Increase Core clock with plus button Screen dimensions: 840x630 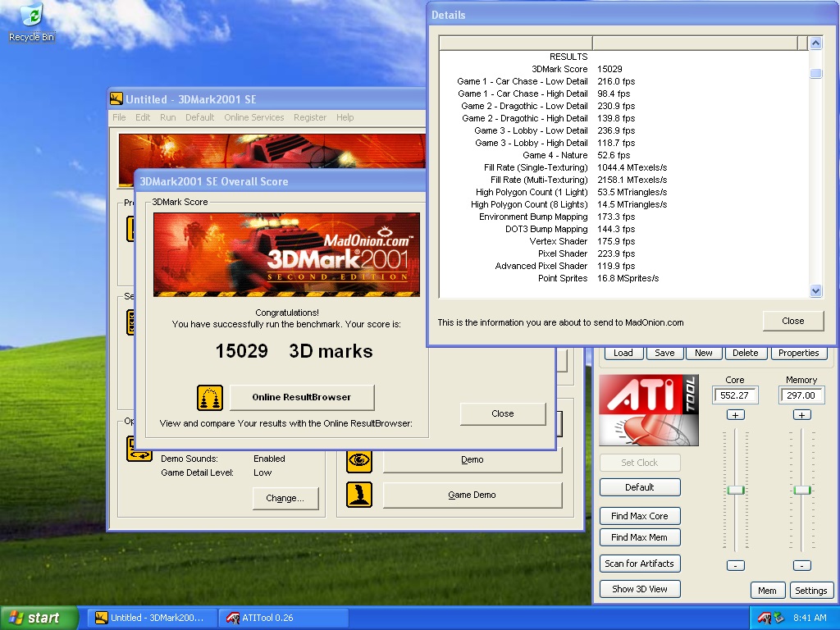(x=736, y=415)
